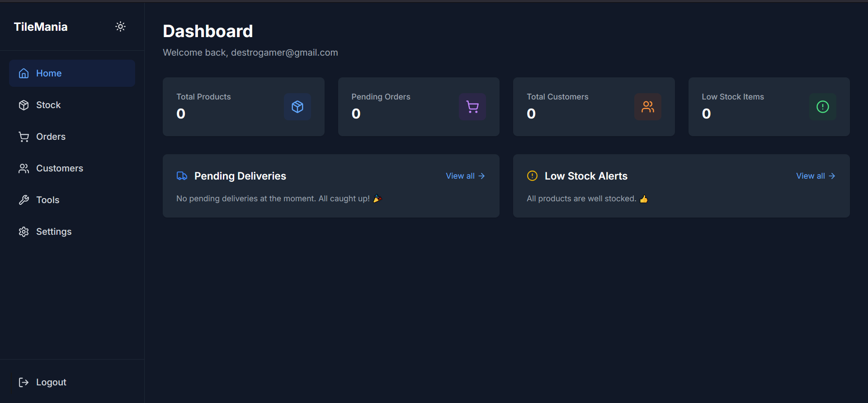Screen dimensions: 868x403
Task: Click the Settings gear icon in sidebar
Action: (x=24, y=232)
